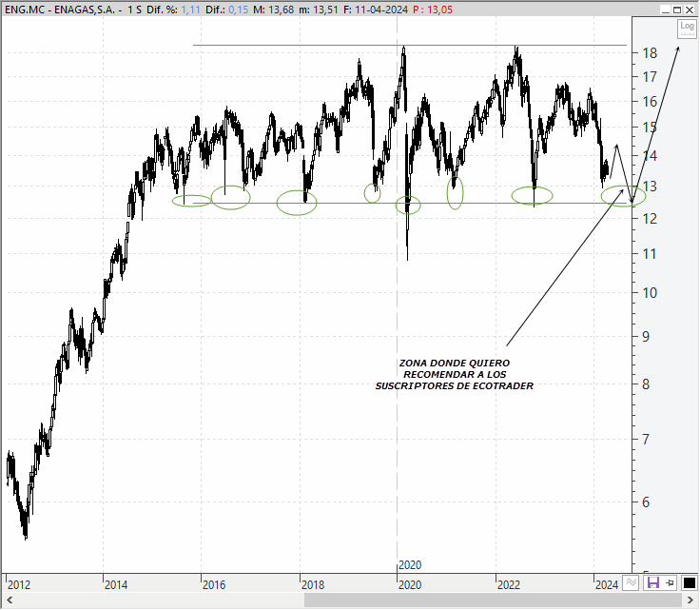Click the ENG.MC - ENAGAS,S.A. title text
This screenshot has width=700, height=610.
[x=60, y=10]
